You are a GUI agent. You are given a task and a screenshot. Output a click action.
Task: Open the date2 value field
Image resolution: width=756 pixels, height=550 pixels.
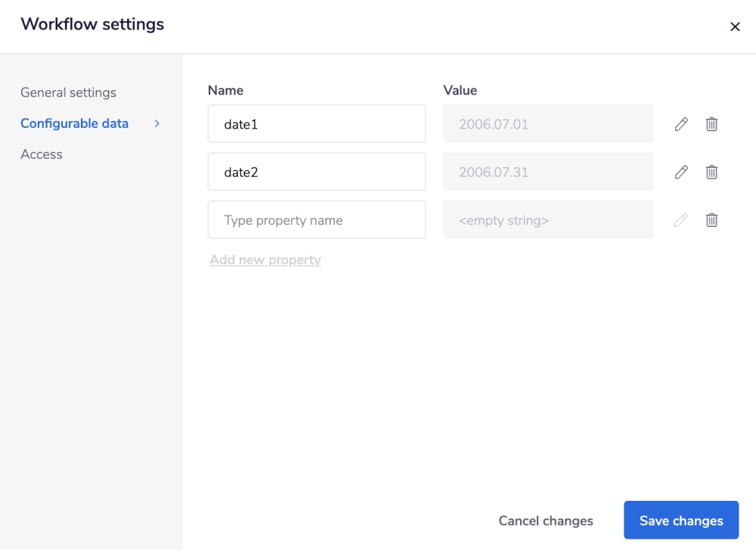(x=548, y=172)
